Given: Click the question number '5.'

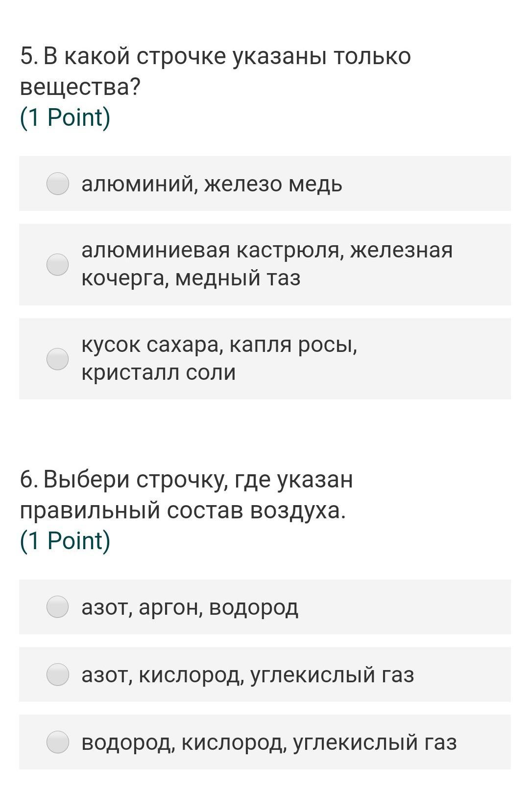Looking at the screenshot, I should coord(29,57).
